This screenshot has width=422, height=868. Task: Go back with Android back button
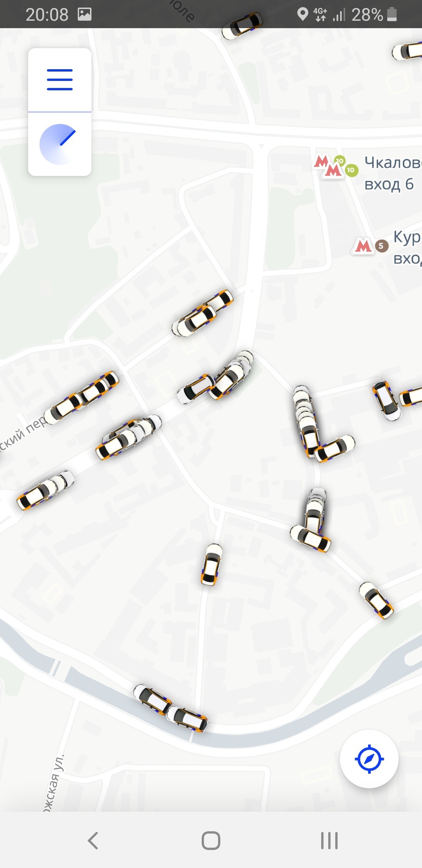click(x=93, y=840)
